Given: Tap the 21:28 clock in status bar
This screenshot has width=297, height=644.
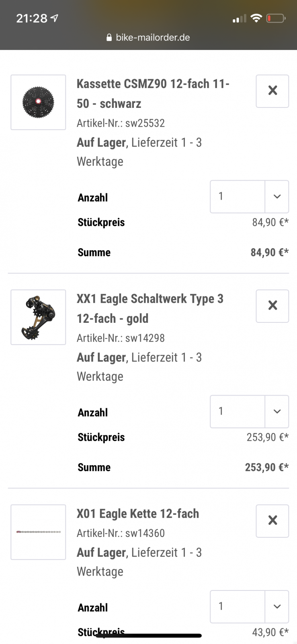Looking at the screenshot, I should click(31, 18).
